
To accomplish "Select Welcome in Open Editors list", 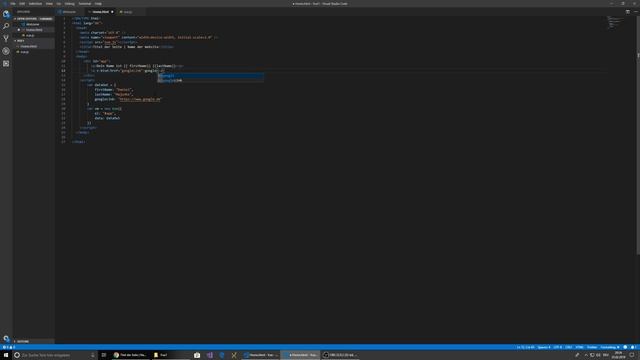I will coord(33,24).
